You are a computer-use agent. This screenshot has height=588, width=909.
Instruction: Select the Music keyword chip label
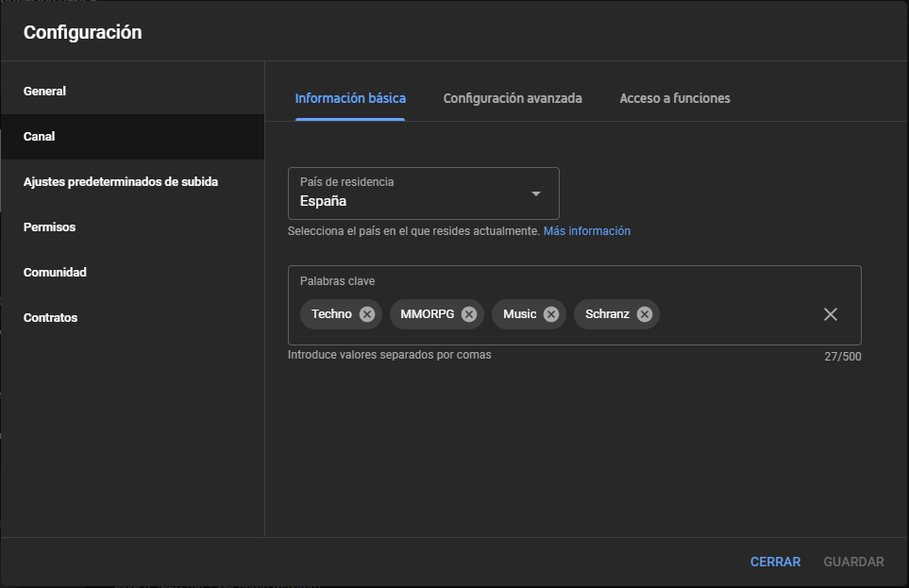519,314
